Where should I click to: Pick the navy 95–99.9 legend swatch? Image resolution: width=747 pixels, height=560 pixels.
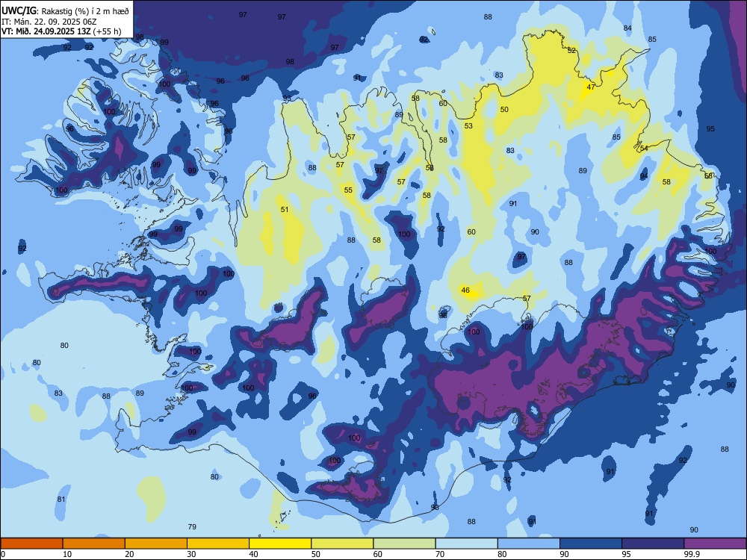click(x=653, y=544)
